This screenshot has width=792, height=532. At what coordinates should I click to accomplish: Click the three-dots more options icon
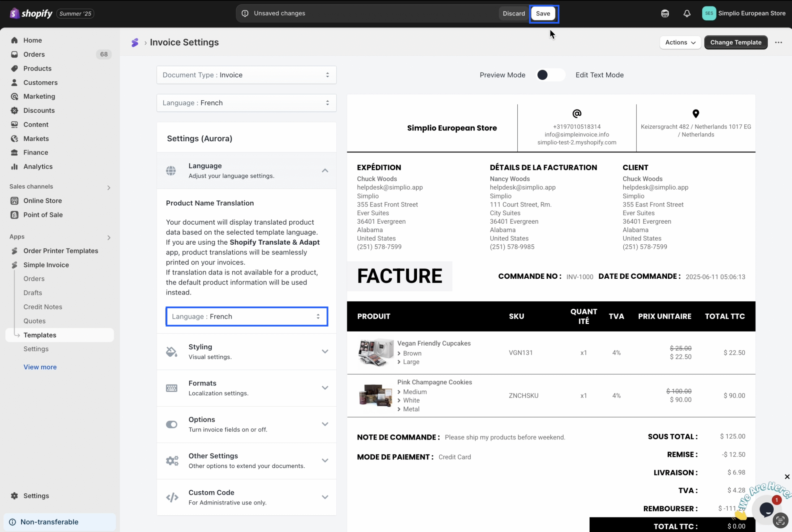click(778, 42)
